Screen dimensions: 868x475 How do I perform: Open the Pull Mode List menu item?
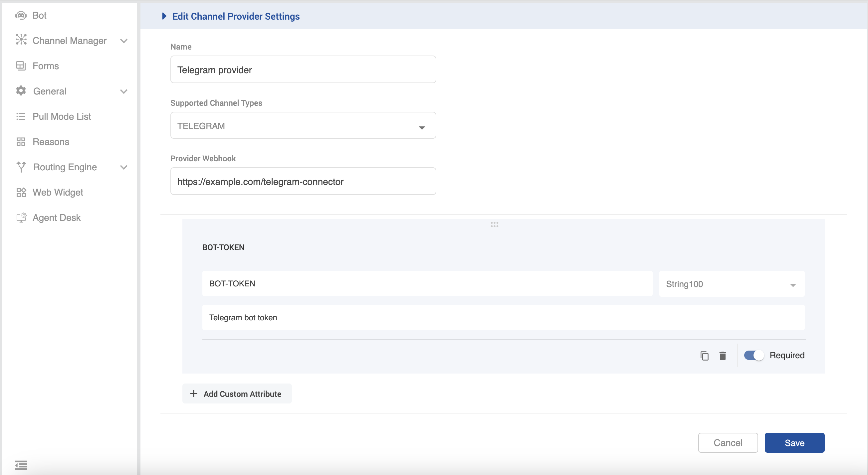[62, 116]
